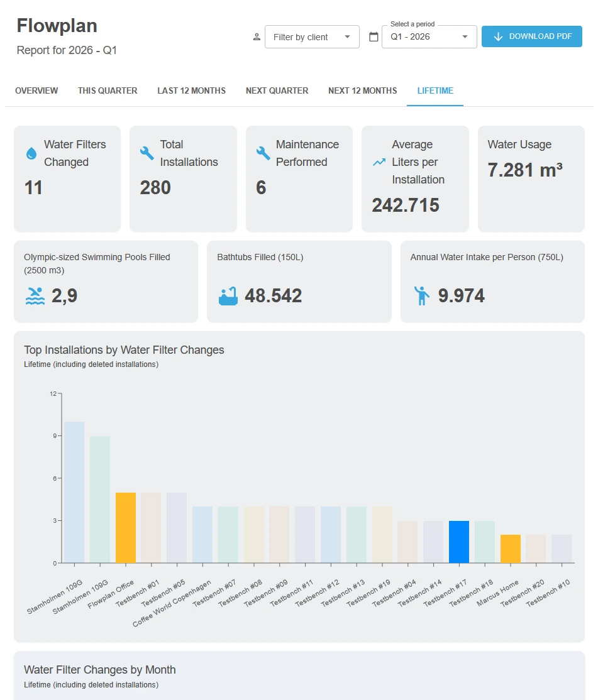Viewport: 598px width, 700px height.
Task: Go to the Last 12 Months tab
Action: (192, 90)
